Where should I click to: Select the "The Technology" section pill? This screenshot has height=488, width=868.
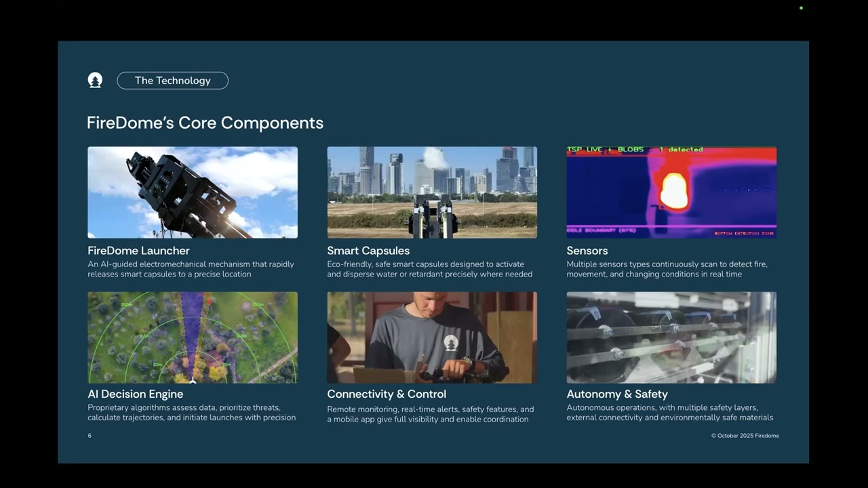coord(173,81)
